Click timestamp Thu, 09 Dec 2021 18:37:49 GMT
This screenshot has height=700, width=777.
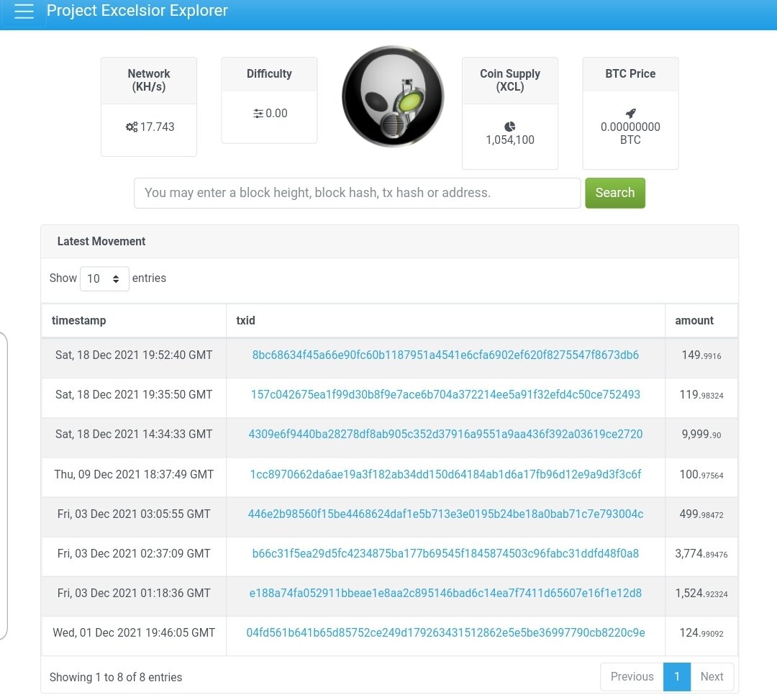pos(134,475)
